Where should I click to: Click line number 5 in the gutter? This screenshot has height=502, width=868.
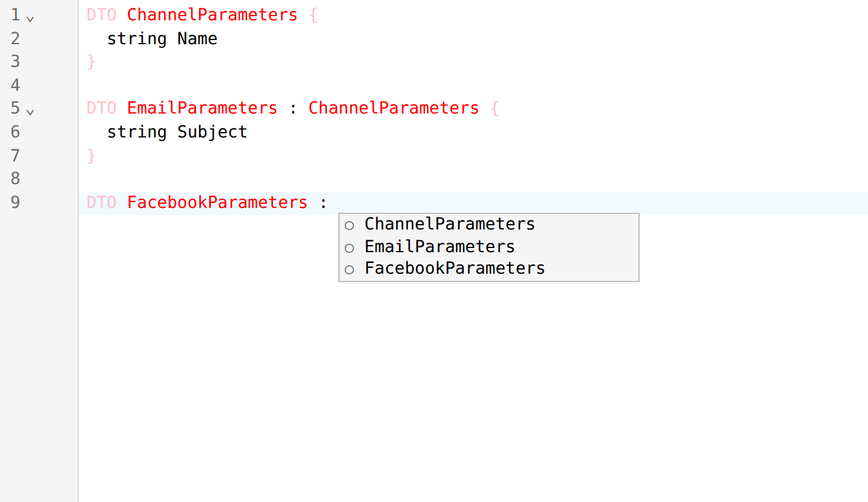[x=16, y=108]
